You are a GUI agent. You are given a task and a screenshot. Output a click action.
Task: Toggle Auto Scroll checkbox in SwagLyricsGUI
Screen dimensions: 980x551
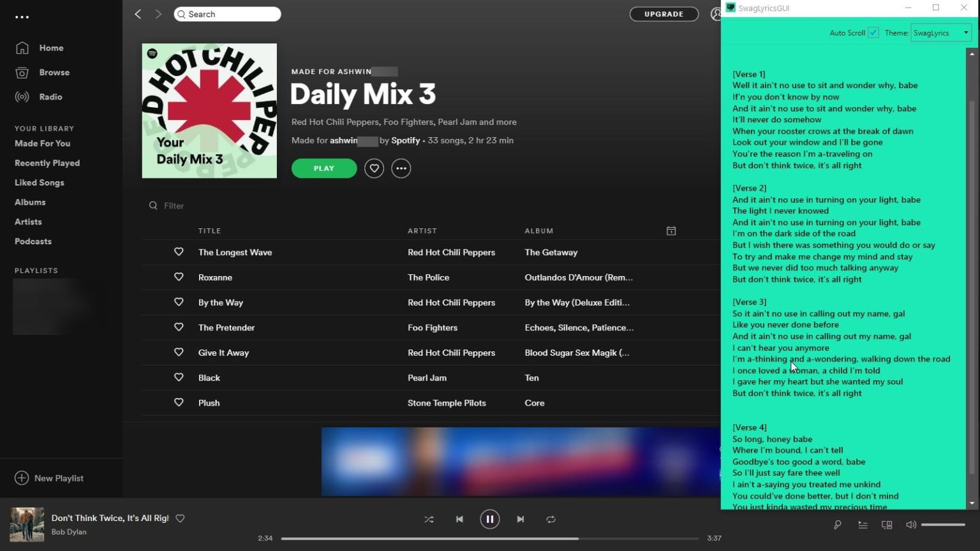(873, 33)
